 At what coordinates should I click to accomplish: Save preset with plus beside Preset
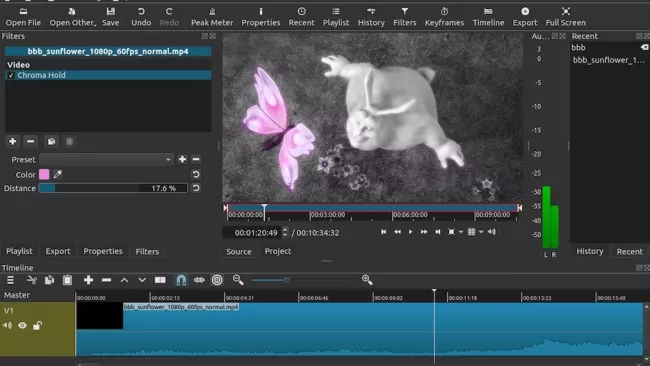tap(182, 160)
